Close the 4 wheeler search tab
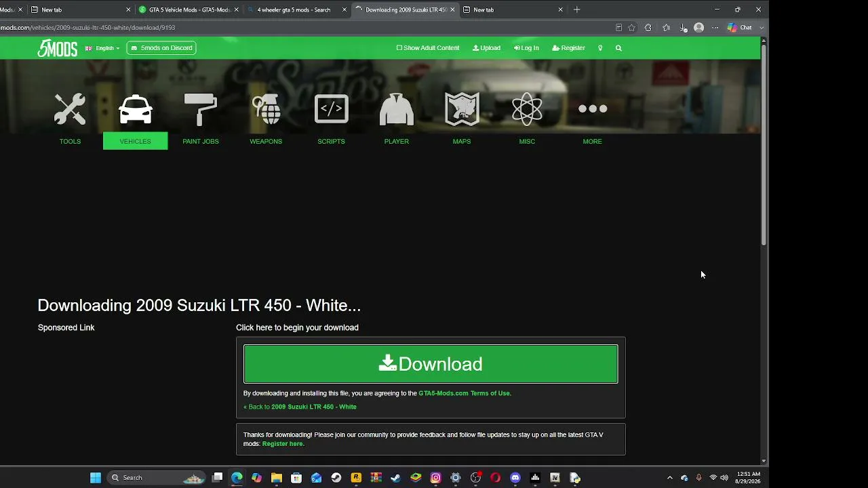 344,9
